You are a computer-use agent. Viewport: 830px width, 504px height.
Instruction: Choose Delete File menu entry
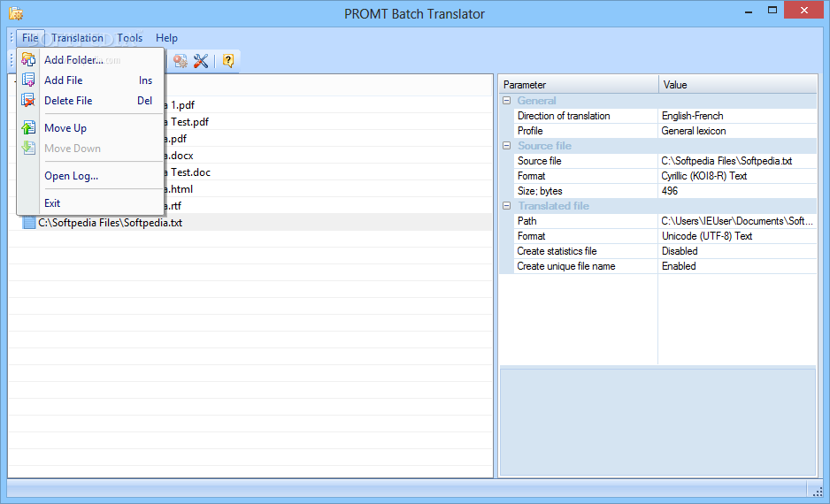pos(90,101)
